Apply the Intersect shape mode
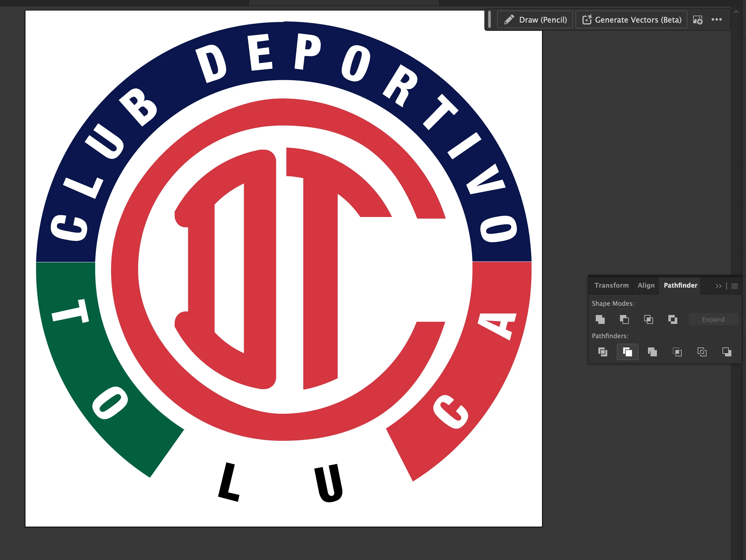Viewport: 746px width, 560px height. [x=648, y=319]
